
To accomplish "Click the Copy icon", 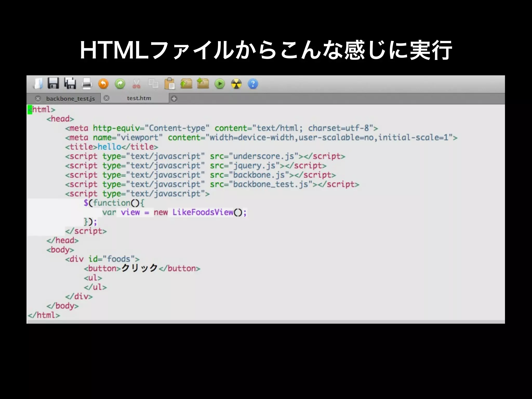I will [x=153, y=83].
